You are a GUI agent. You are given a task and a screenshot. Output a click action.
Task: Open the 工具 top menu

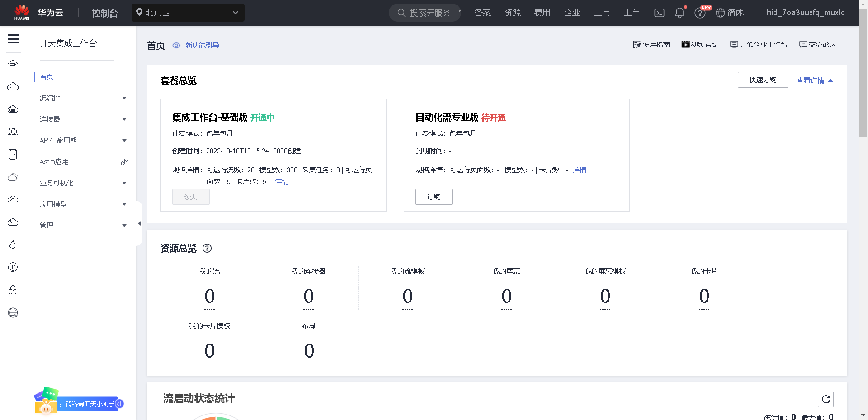click(x=602, y=13)
